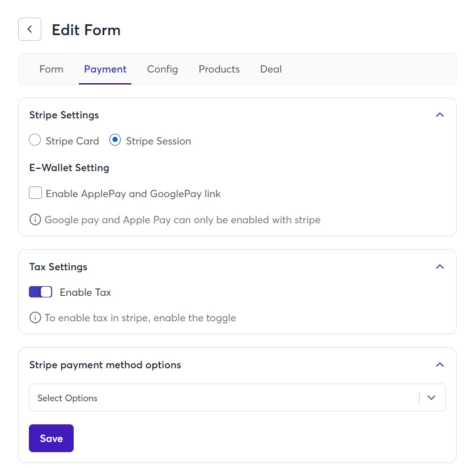Viewport: 476px width, 468px height.
Task: Disable the Enable Tax toggle
Action: click(40, 292)
